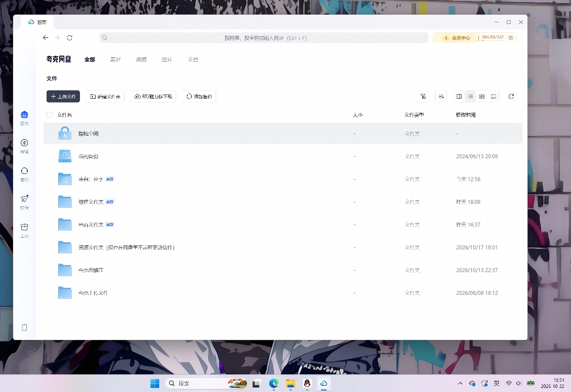Open the sort order icon

click(441, 97)
